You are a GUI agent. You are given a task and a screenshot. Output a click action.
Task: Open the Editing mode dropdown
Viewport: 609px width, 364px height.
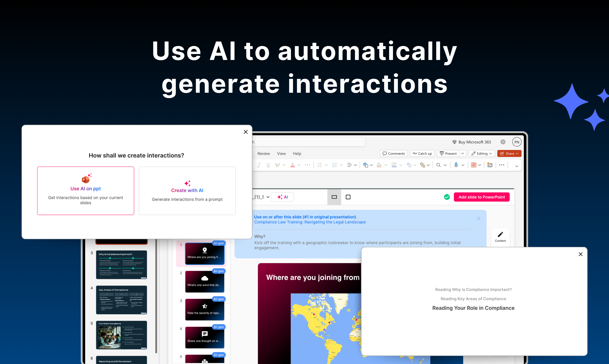point(481,153)
